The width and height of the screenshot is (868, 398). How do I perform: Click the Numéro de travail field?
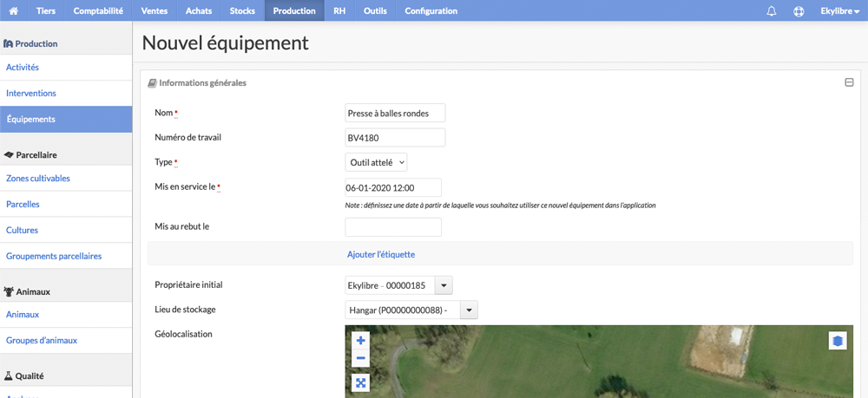(395, 138)
